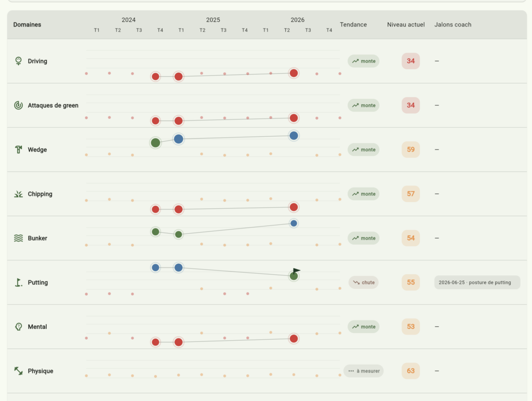Click the Mental head icon
This screenshot has width=532, height=401.
click(x=18, y=327)
